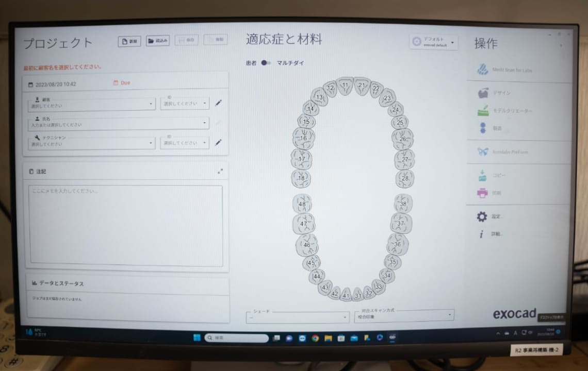Toggle the 患者 / マルチダイ switch
Screen dimensions: 588x371
point(266,63)
